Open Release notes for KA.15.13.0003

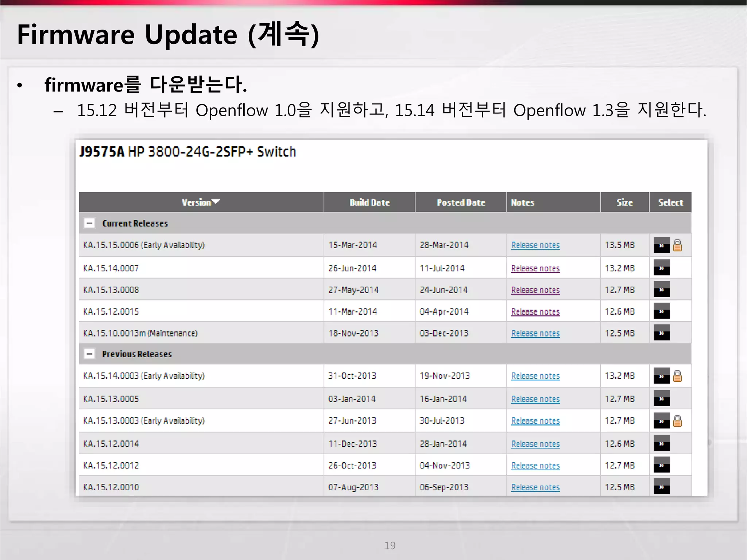tap(535, 421)
